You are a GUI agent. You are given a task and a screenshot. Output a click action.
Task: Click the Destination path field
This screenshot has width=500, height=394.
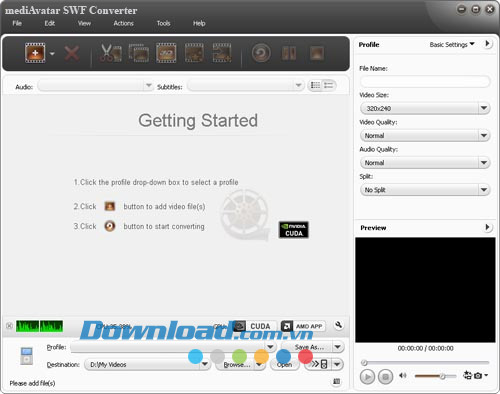(147, 365)
